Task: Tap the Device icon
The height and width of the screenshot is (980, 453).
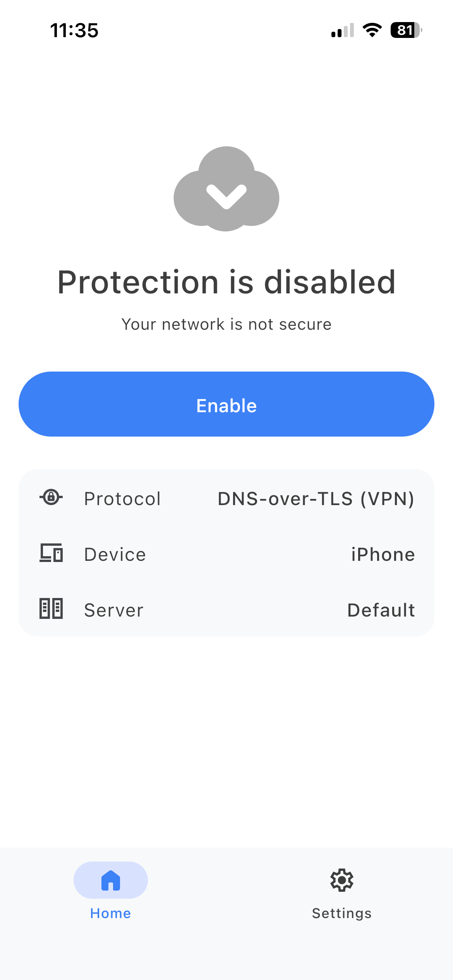Action: 51,553
